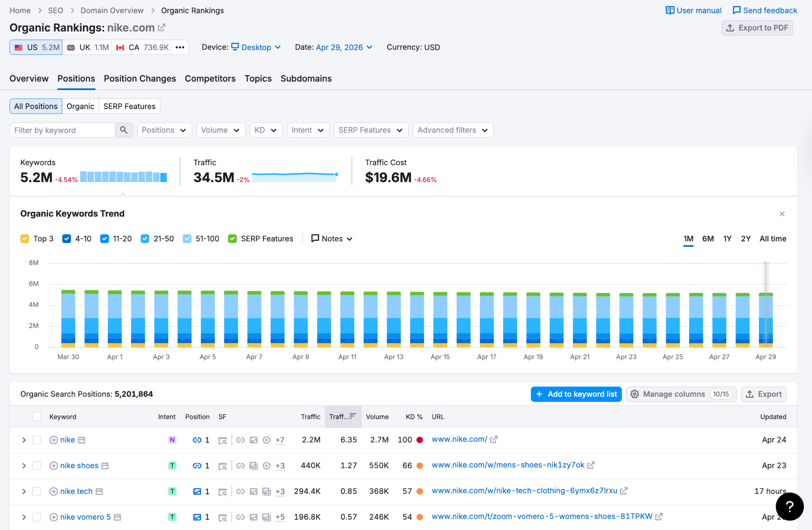This screenshot has width=812, height=530.
Task: Click image SERP feature icon in nike tech row
Action: pos(254,492)
